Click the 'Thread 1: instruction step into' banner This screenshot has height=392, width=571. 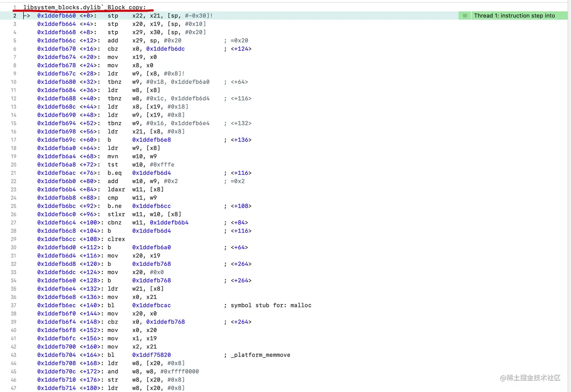[x=517, y=15]
